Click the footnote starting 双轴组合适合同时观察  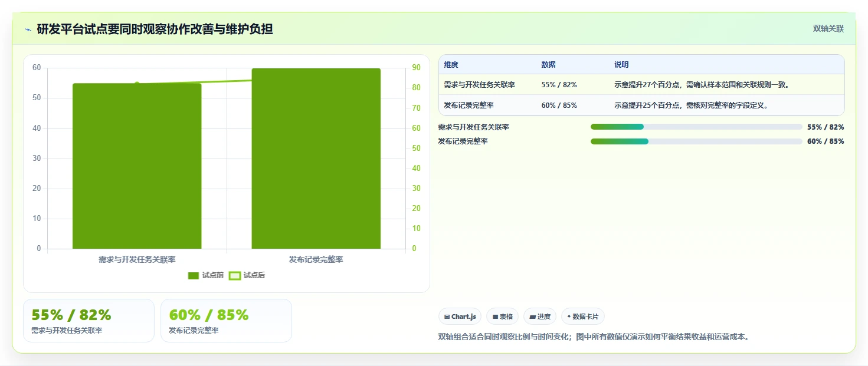(594, 337)
